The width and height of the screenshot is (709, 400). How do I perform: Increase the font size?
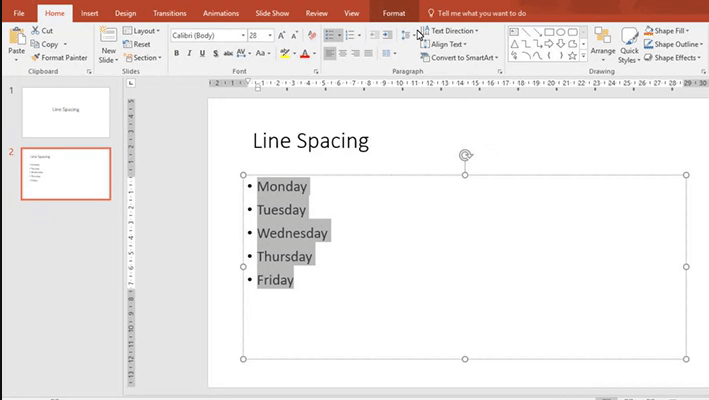(283, 35)
